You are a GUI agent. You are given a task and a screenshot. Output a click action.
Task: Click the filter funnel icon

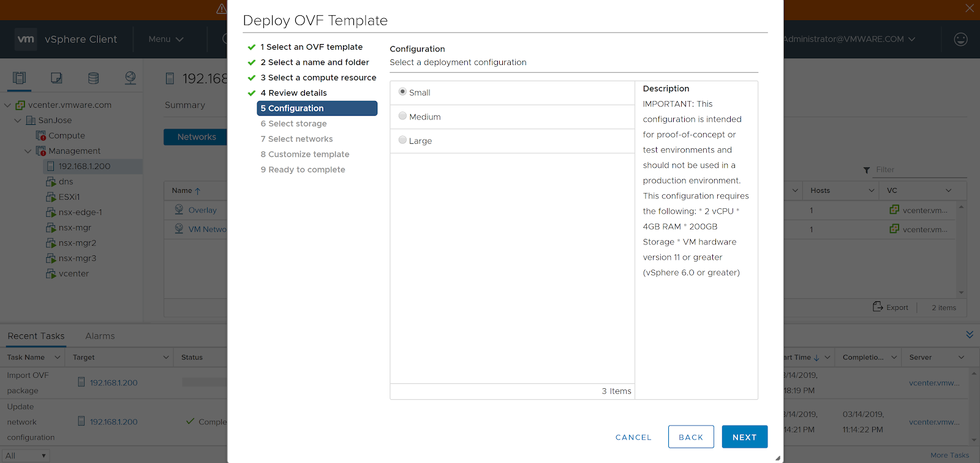coord(867,170)
